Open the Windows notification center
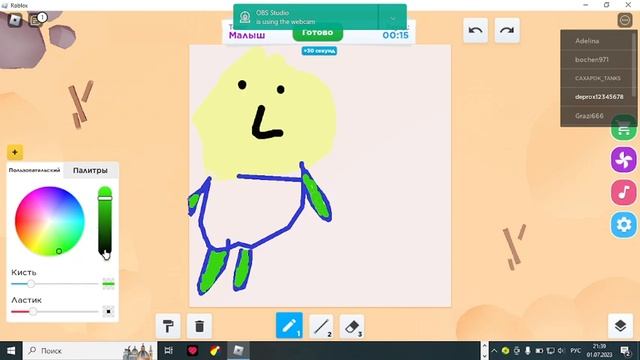 click(625, 351)
